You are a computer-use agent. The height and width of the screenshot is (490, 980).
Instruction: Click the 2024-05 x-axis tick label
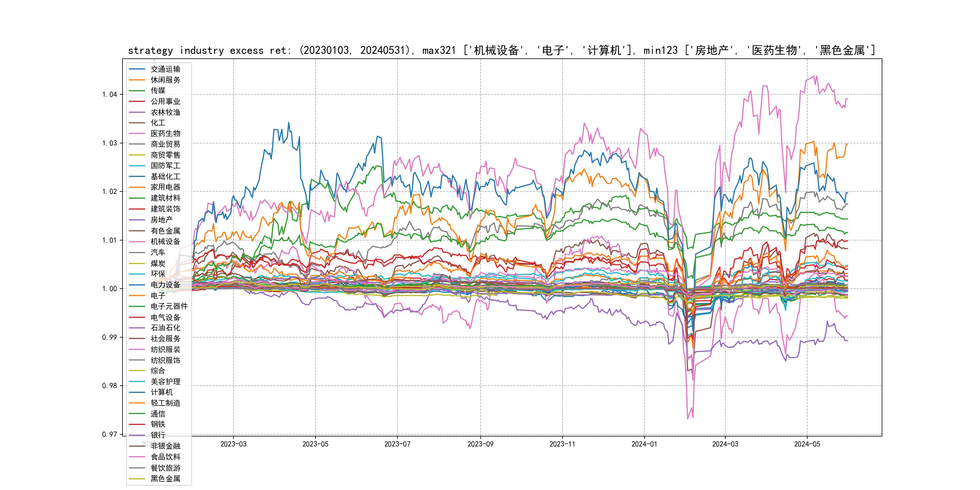tap(807, 444)
